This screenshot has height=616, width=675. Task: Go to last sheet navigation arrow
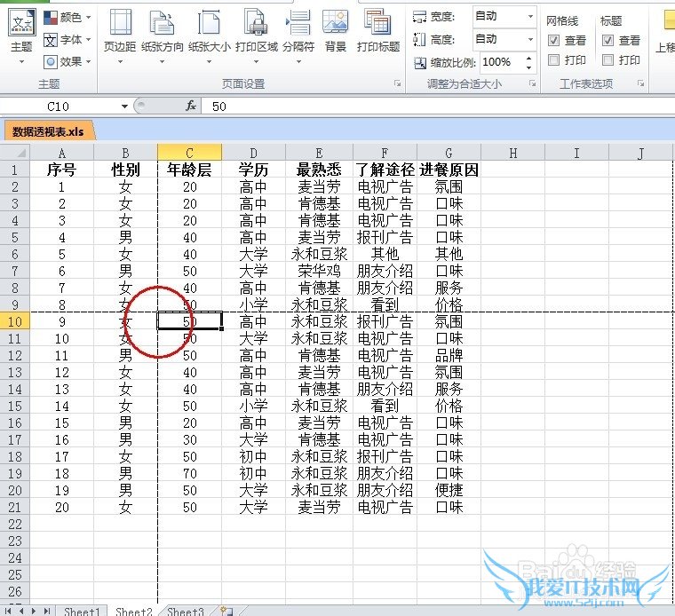(x=47, y=611)
